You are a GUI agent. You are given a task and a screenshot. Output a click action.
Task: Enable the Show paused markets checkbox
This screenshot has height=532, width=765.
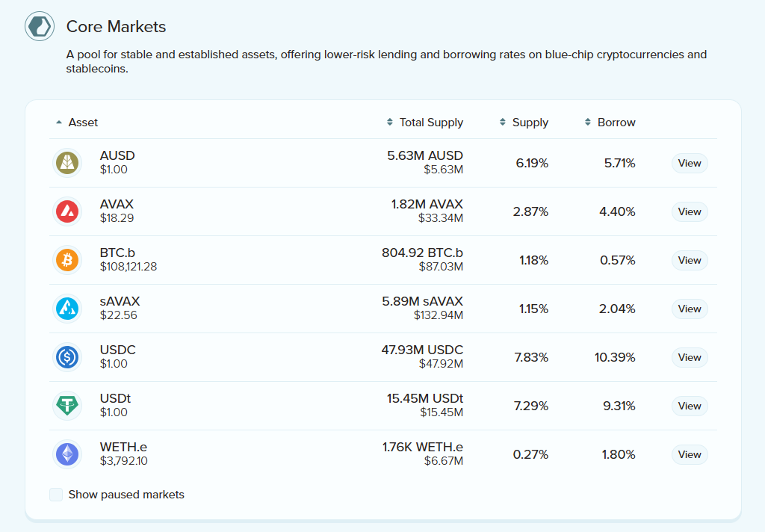[x=56, y=495]
